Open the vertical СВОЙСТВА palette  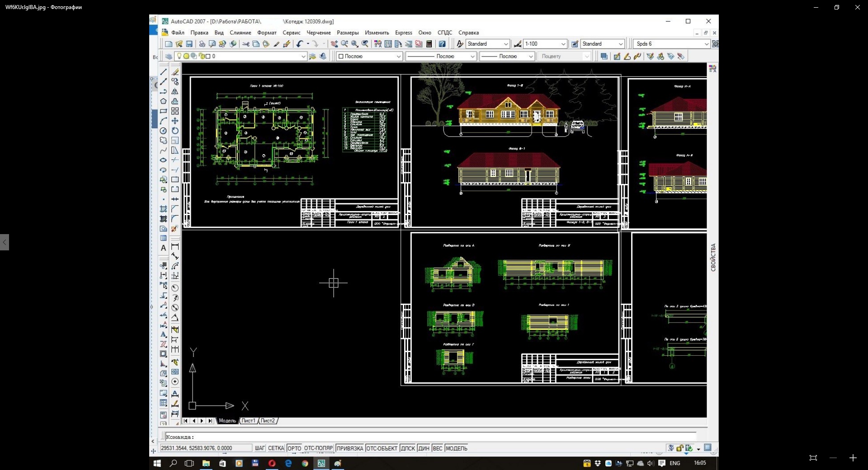coord(713,258)
